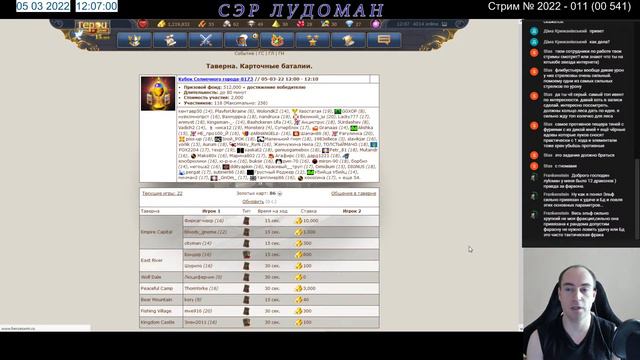Click the Fishing Village tavern cell
Screen dimensions: 640x360
[161, 311]
